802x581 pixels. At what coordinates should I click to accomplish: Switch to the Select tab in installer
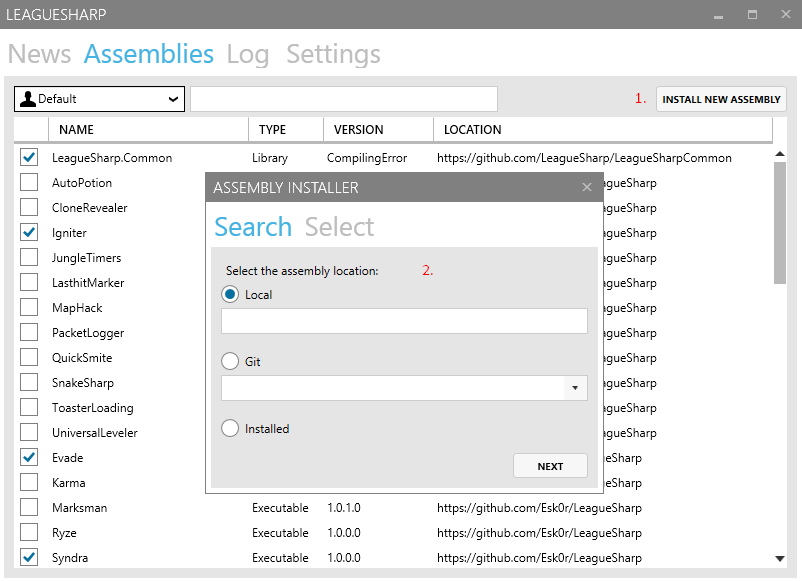click(340, 227)
